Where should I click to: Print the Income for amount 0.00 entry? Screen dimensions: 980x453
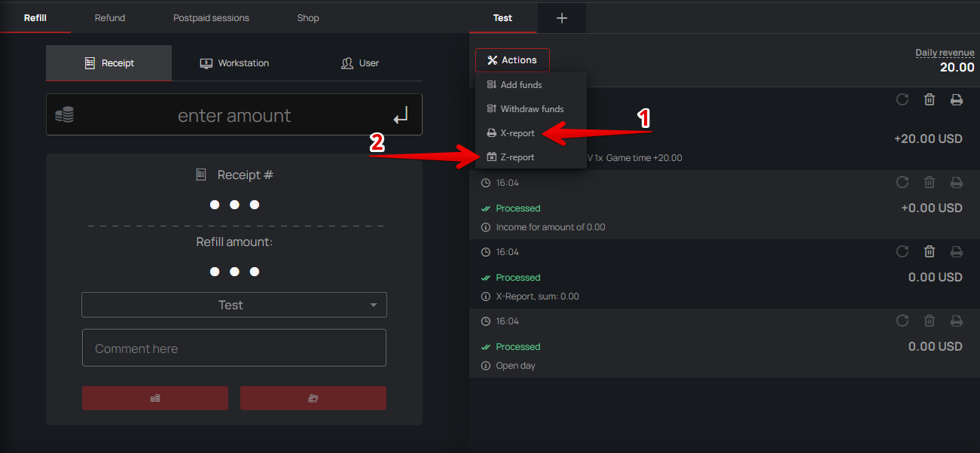(956, 182)
